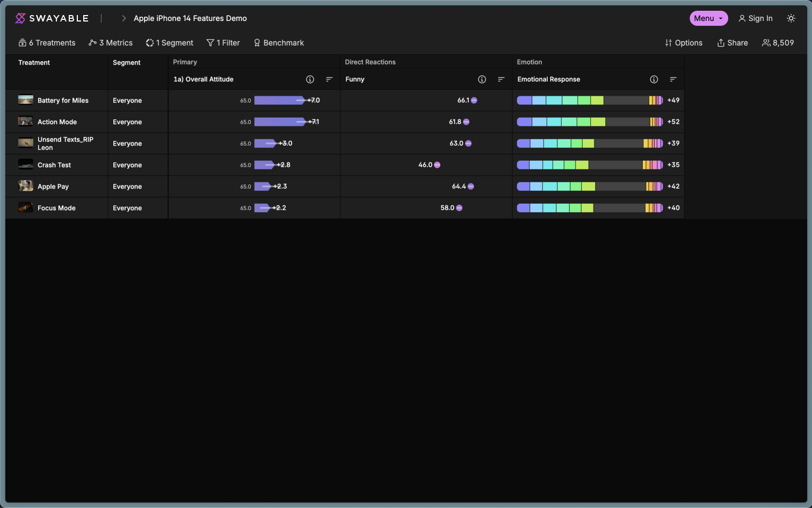
Task: Toggle light mode with the sun icon
Action: (x=791, y=18)
